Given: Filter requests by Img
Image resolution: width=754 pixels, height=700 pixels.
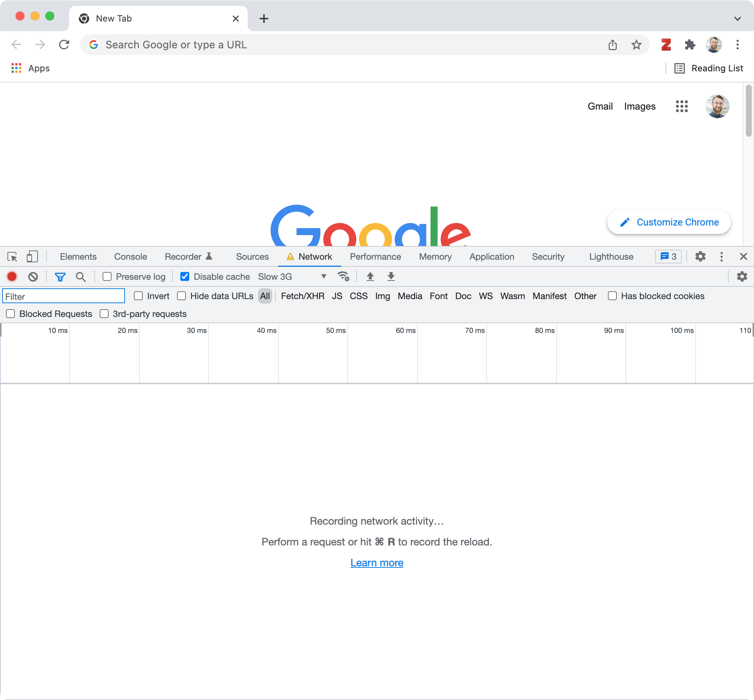Looking at the screenshot, I should [x=383, y=296].
